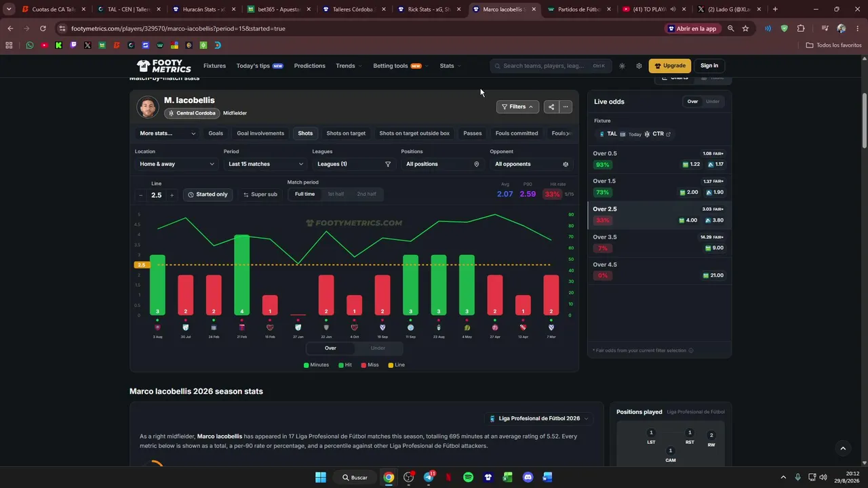Toggle the Super sub filter
868x488 pixels.
[x=259, y=195]
